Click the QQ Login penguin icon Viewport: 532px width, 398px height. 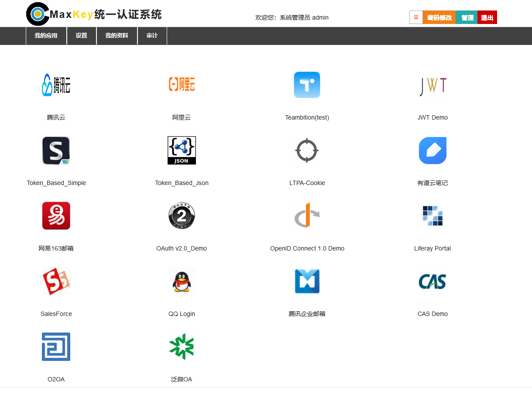[182, 281]
